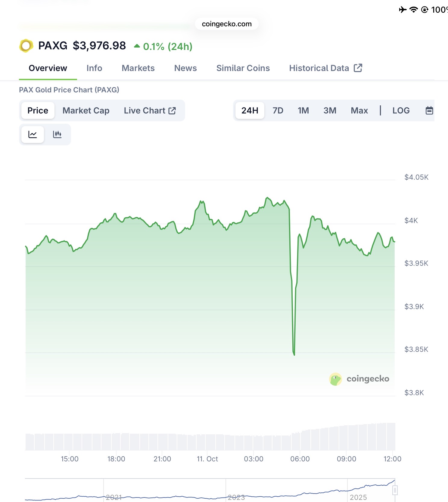Select the 7D time range
The width and height of the screenshot is (448, 502).
pos(278,110)
